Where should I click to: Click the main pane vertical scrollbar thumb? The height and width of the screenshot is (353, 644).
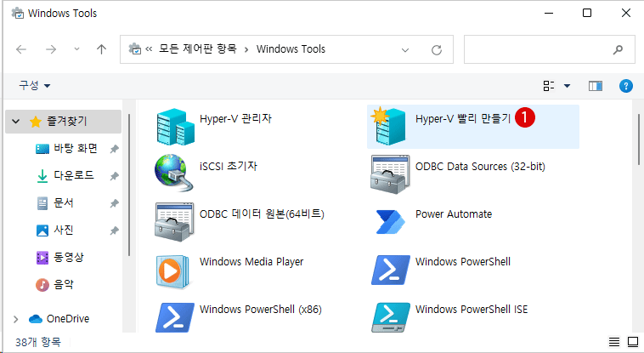[x=639, y=139]
